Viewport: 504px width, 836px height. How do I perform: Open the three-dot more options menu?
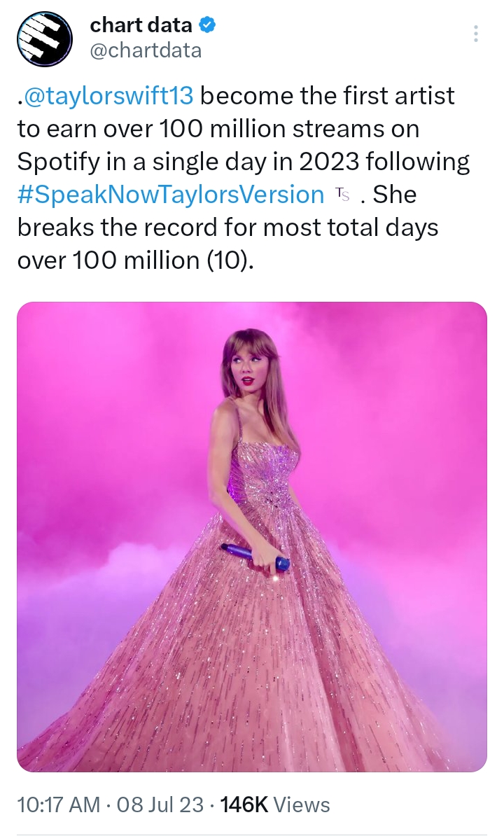476,34
